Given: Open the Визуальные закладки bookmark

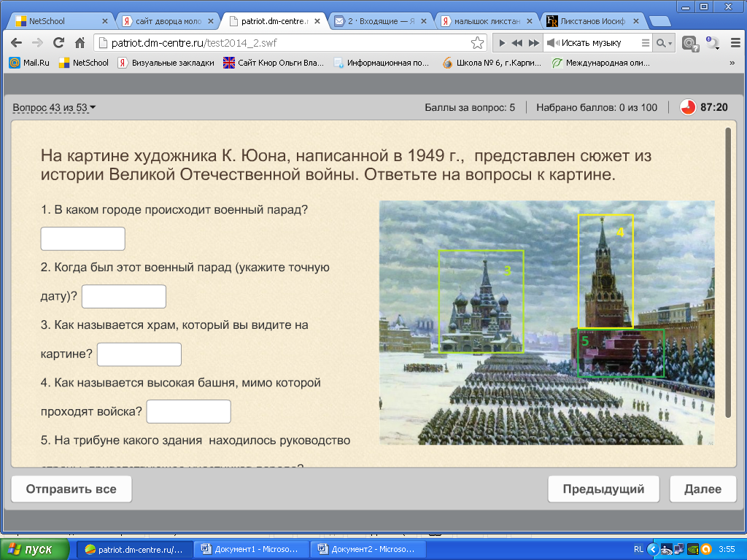Looking at the screenshot, I should (x=166, y=63).
